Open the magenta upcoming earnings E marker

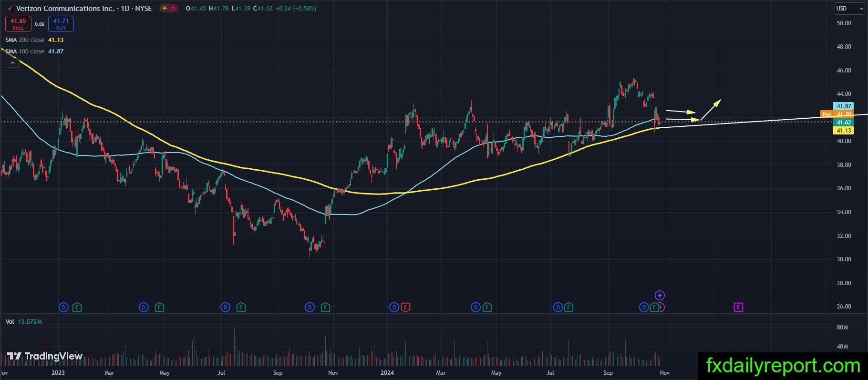point(738,308)
